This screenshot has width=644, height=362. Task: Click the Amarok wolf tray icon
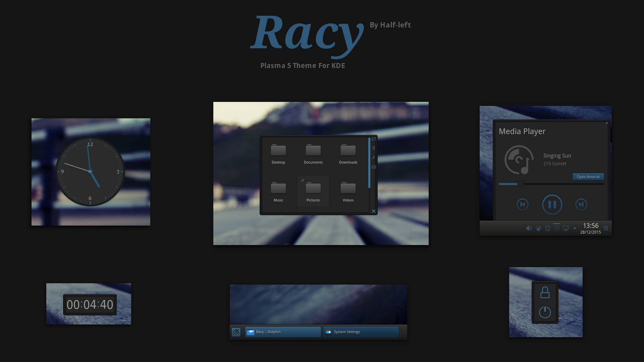(x=539, y=228)
